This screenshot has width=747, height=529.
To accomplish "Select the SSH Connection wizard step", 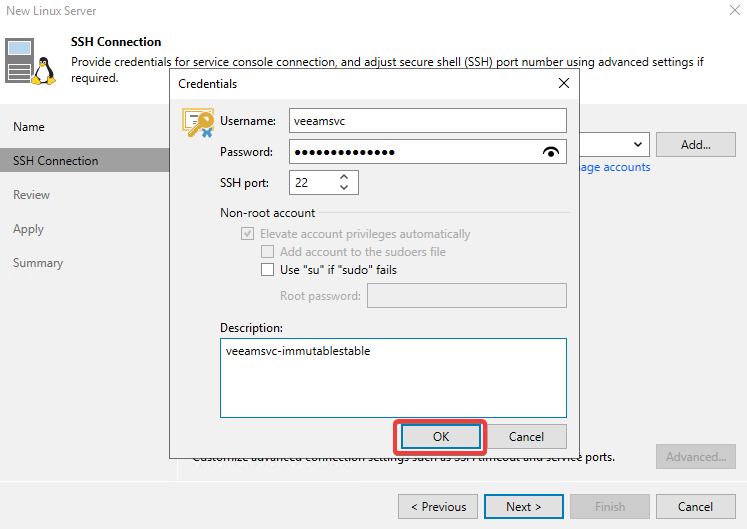I will (x=85, y=161).
